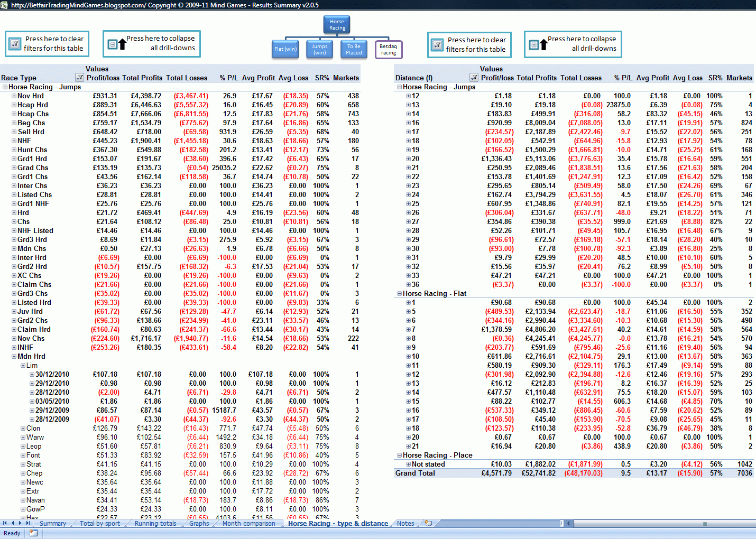Image resolution: width=756 pixels, height=539 pixels.
Task: Switch to the Graphs sheet tab
Action: [199, 524]
